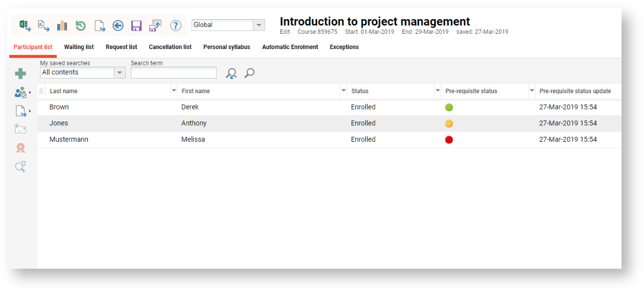
Task: Click the blue back arrow icon
Action: (118, 25)
